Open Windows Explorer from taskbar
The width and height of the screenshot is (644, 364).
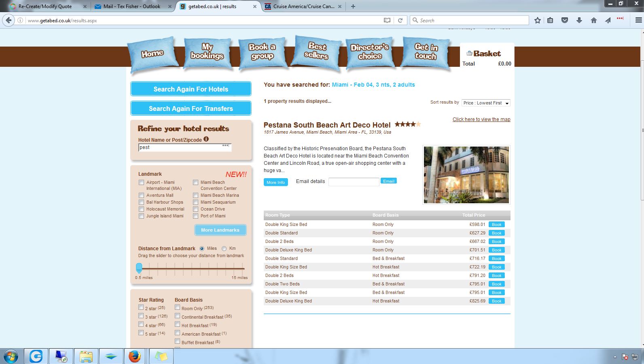[x=86, y=356]
